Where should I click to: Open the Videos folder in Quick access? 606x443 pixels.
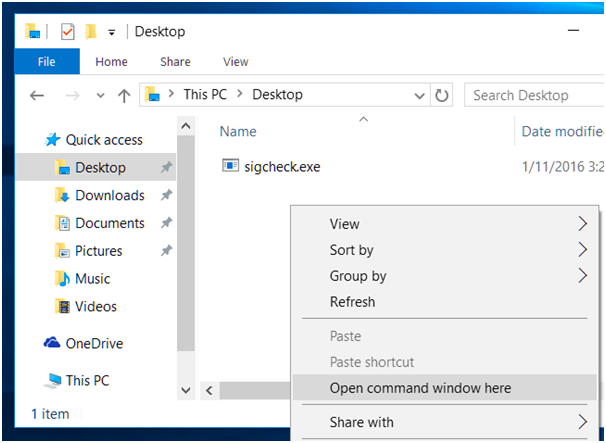[x=95, y=307]
